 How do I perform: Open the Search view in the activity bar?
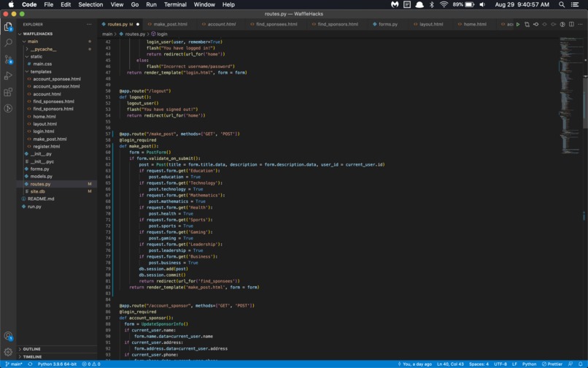click(x=8, y=43)
